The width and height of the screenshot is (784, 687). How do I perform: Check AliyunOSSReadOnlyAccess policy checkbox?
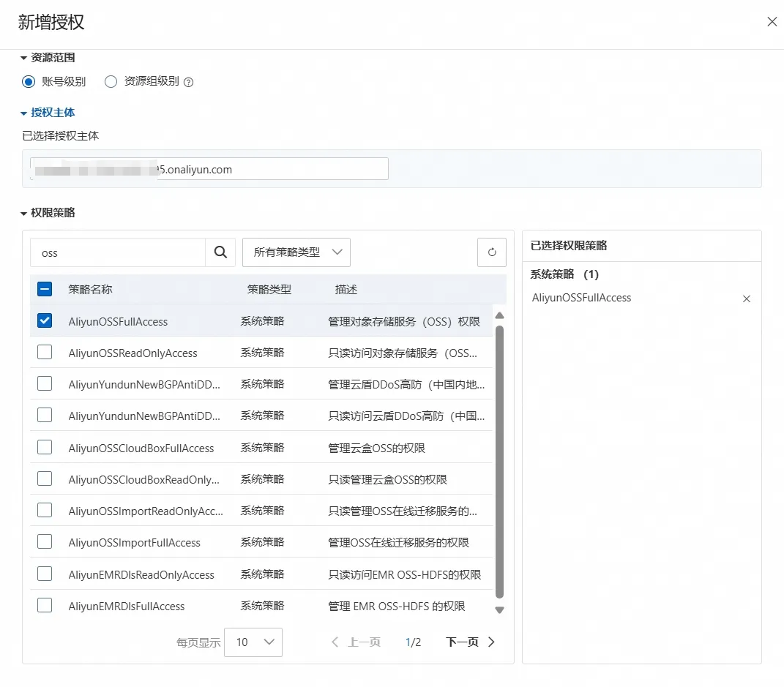pos(45,352)
